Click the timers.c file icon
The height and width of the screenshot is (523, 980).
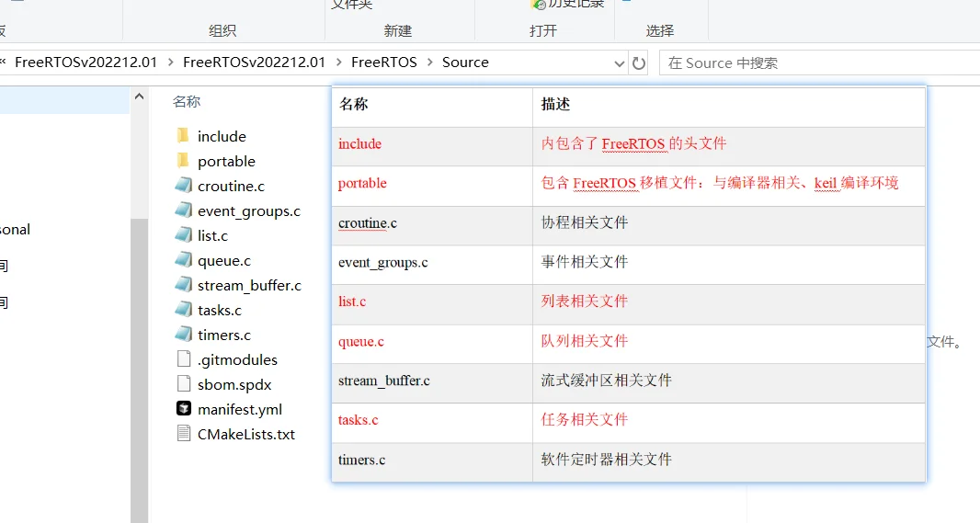(183, 334)
